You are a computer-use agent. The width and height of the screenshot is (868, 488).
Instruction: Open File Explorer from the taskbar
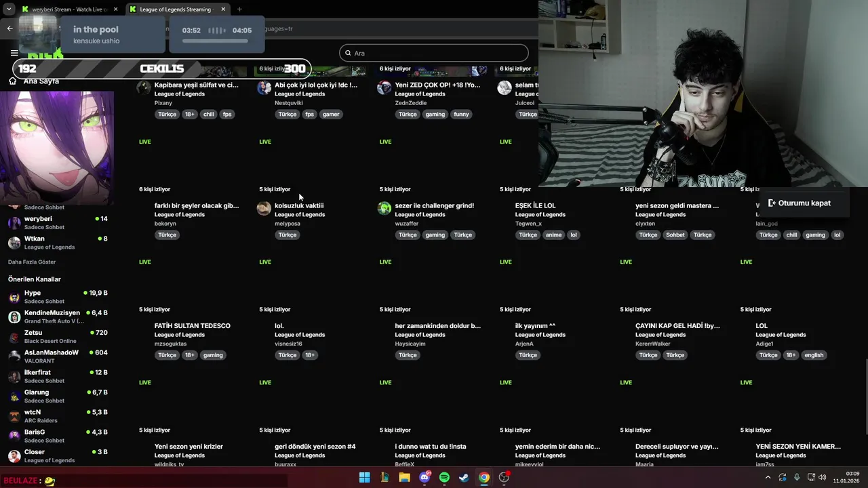point(404,477)
